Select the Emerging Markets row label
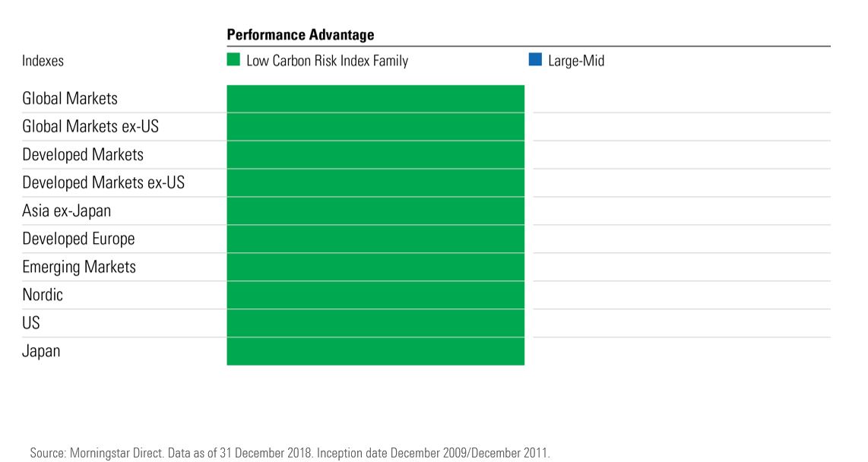 pyautogui.click(x=79, y=267)
